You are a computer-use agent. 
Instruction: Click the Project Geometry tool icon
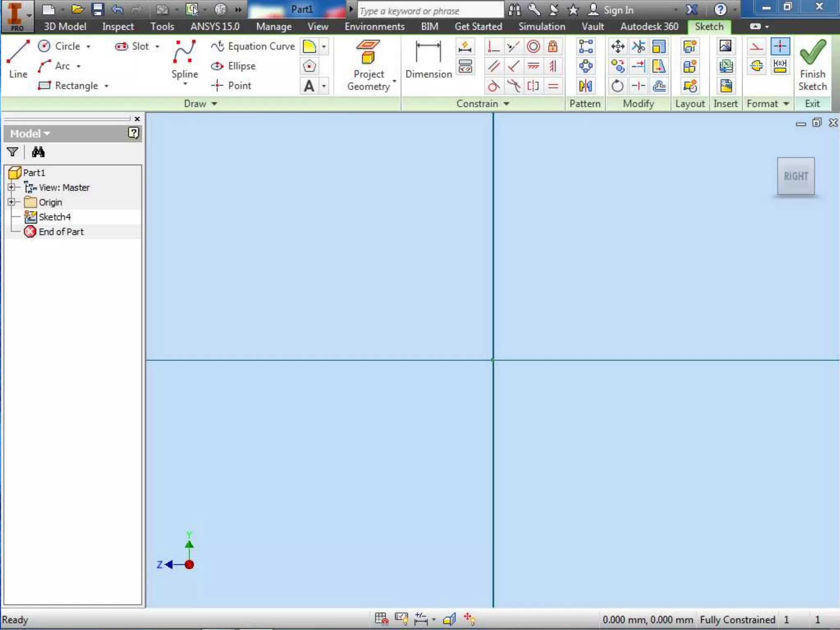(x=368, y=52)
